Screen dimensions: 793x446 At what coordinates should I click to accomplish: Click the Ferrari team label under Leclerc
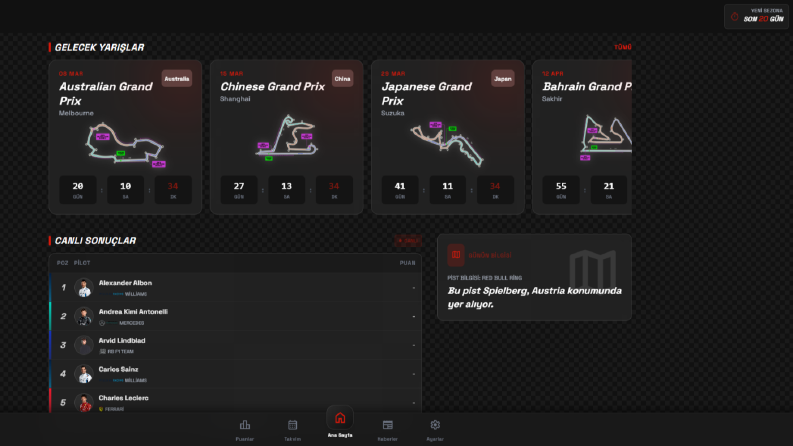(114, 410)
